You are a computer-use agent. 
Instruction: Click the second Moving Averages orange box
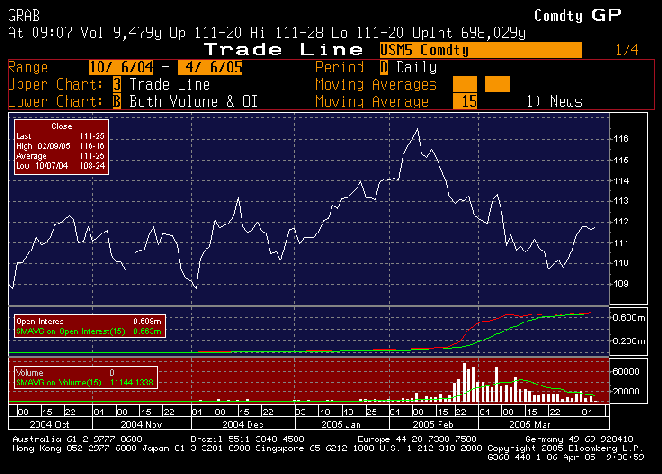(x=497, y=84)
